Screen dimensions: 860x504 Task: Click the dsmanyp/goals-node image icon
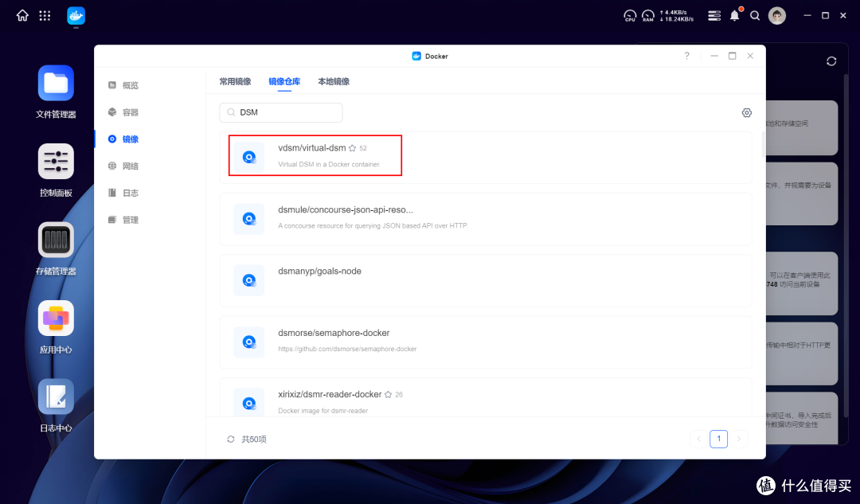pyautogui.click(x=249, y=280)
